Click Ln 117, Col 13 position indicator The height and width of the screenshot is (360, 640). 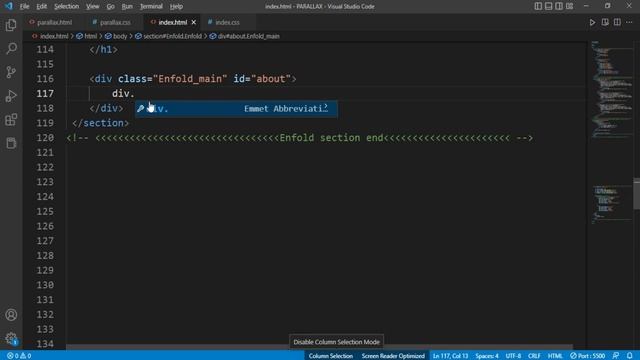[451, 356]
